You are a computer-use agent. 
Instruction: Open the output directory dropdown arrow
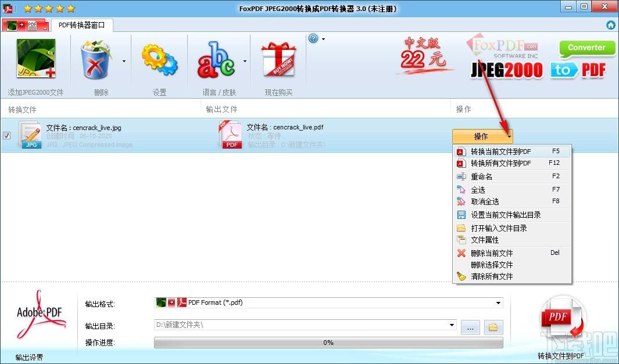point(452,325)
